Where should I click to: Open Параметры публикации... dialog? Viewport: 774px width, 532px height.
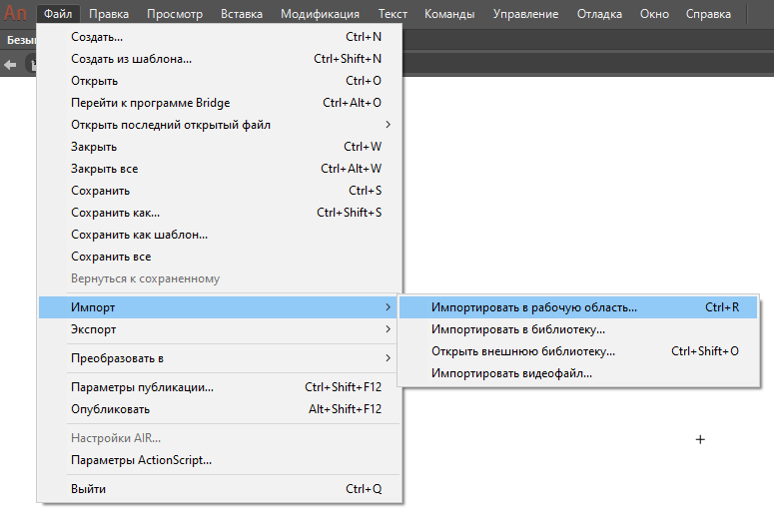[x=220, y=387]
